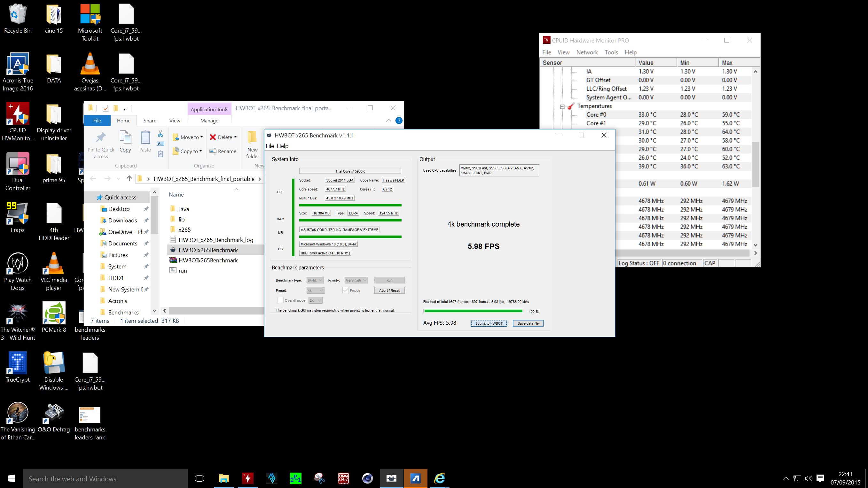
Task: Click Rename in the Organize group
Action: pos(223,151)
